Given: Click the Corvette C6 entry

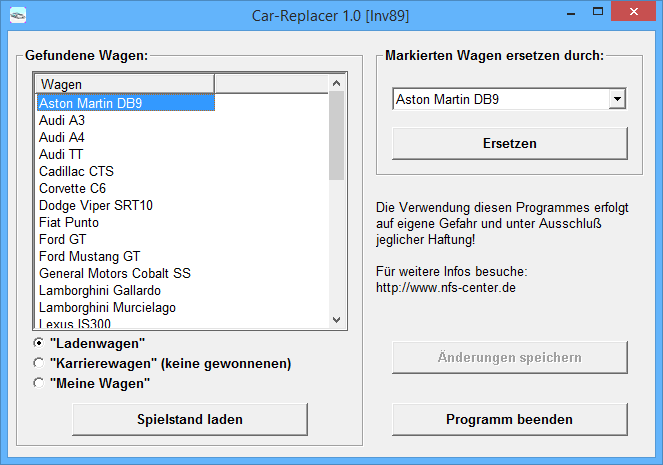Looking at the screenshot, I should tap(72, 188).
